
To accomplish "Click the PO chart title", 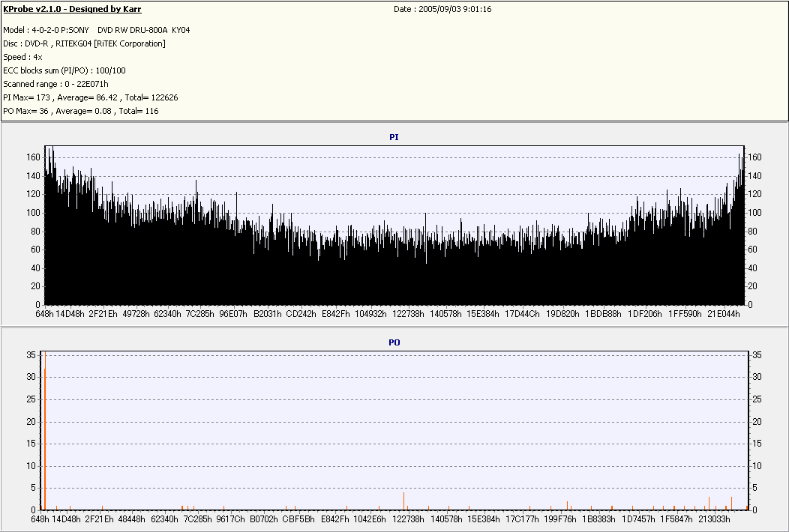I will [x=394, y=342].
